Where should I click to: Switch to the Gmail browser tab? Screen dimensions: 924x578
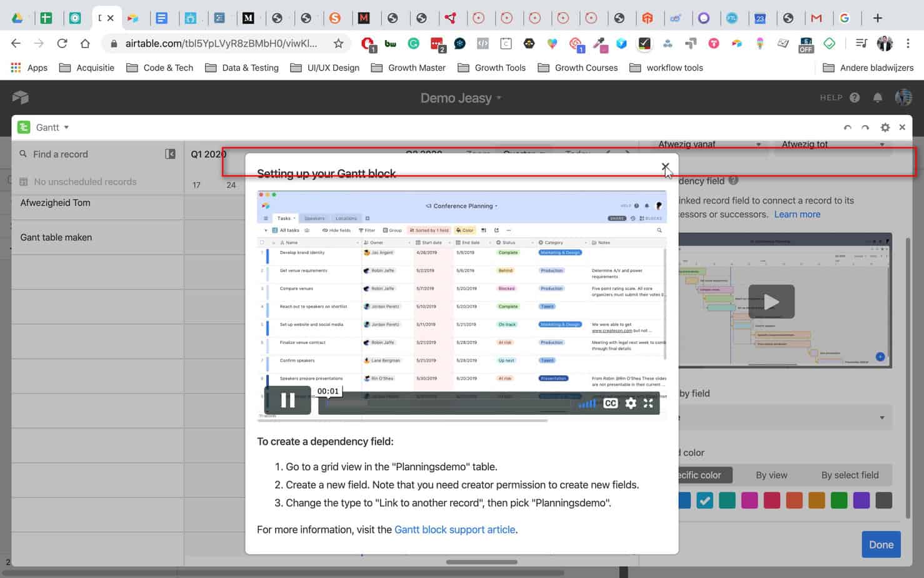pos(816,18)
